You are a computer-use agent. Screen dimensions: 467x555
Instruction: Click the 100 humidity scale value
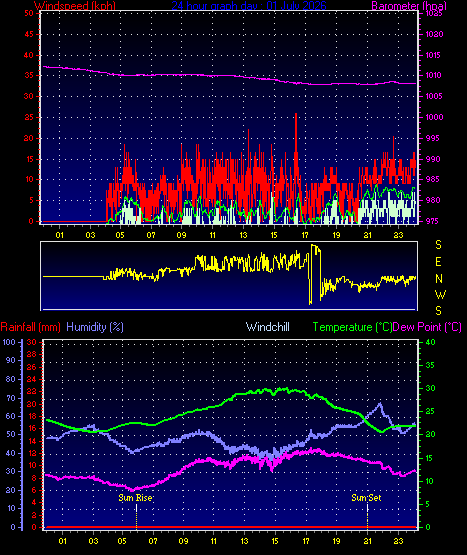(9, 342)
